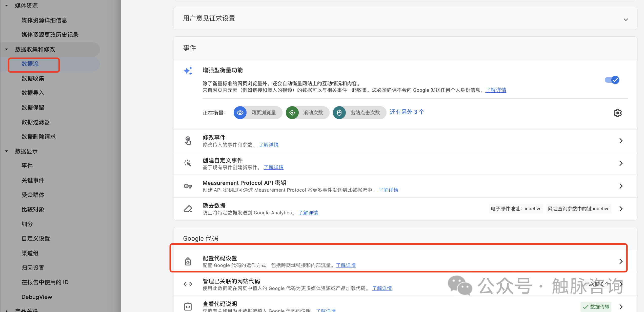Collapse the 媒体资源 sidebar group

[x=7, y=6]
